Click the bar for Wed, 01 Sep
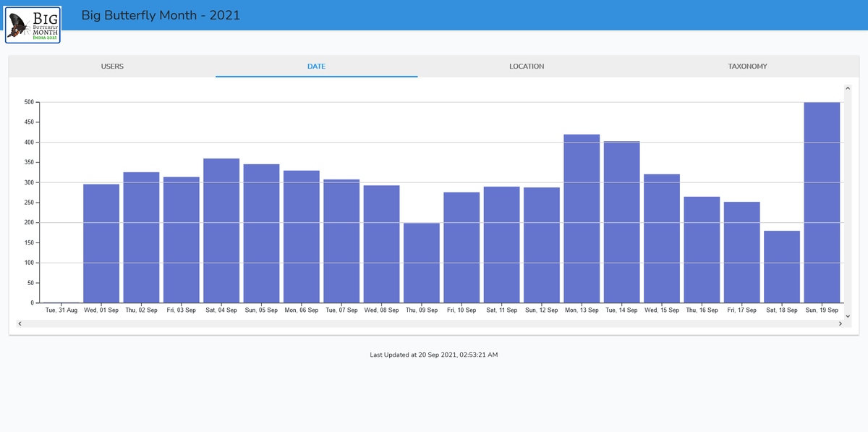Viewport: 868px width, 432px height. point(101,243)
